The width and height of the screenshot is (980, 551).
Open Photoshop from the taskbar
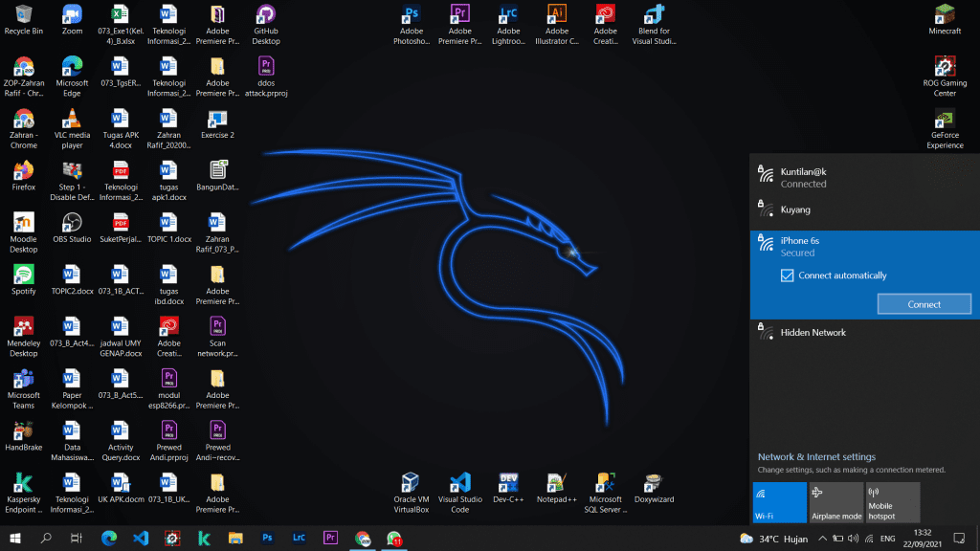(267, 539)
